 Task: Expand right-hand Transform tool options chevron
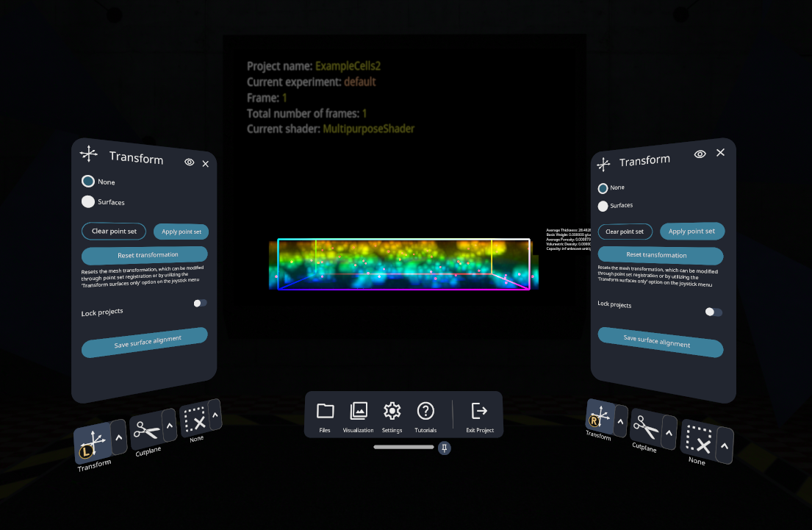[620, 421]
